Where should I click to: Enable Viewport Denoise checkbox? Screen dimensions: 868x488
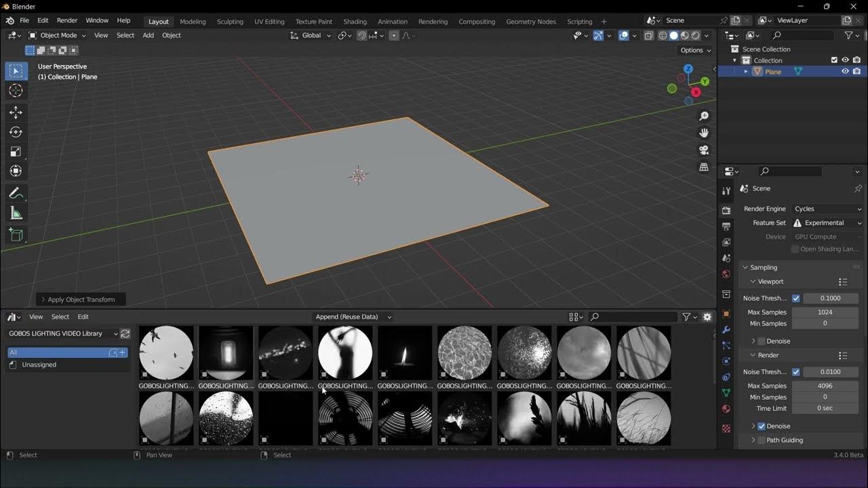coord(761,341)
